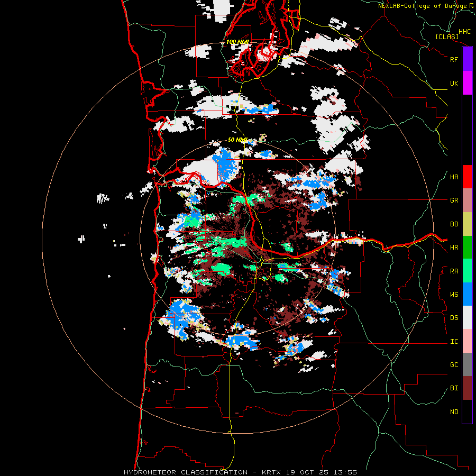Screen dimensions: 476x476
Task: Click the NEXLAB-College of DuPage credit text
Action: click(422, 6)
